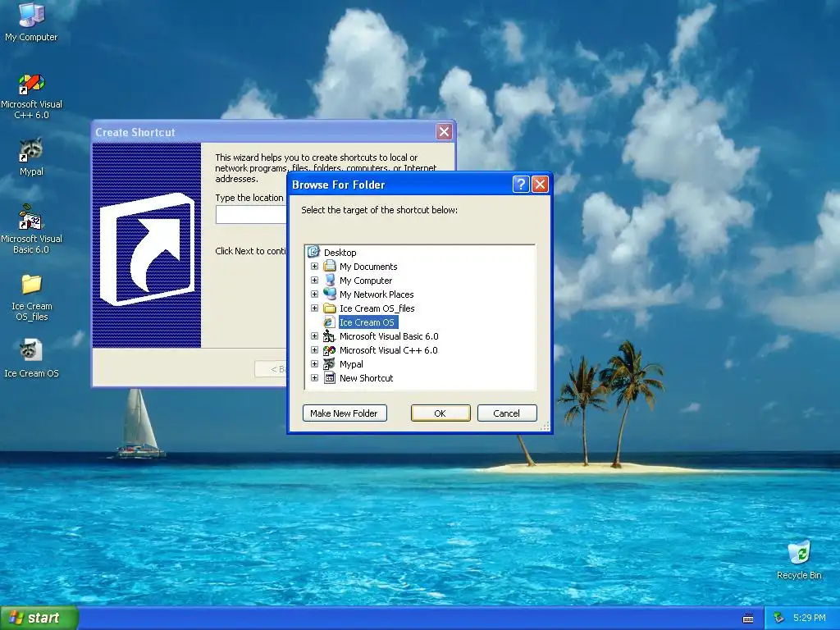This screenshot has width=840, height=630.
Task: Select Microsoft Visual Basic 6.0 label in tree
Action: point(389,336)
